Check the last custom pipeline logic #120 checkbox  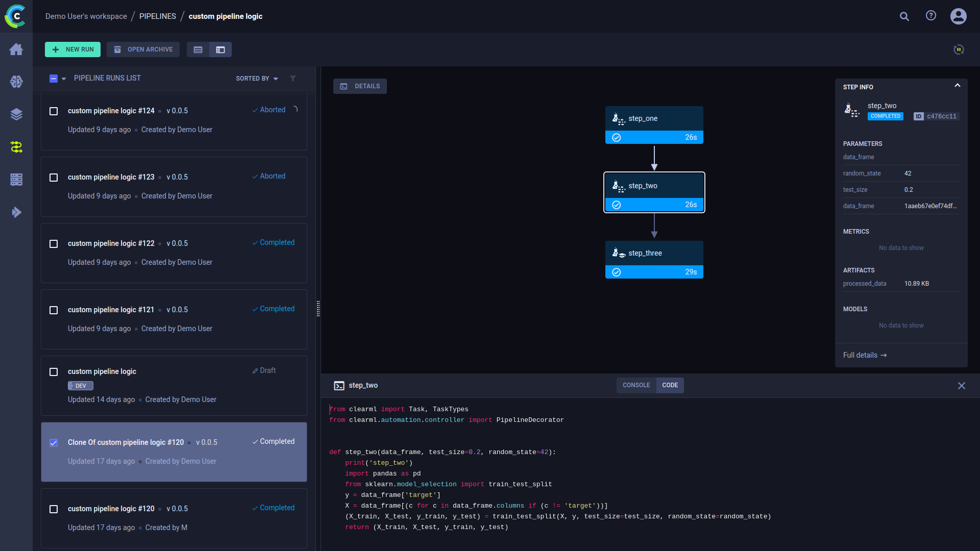click(x=54, y=509)
